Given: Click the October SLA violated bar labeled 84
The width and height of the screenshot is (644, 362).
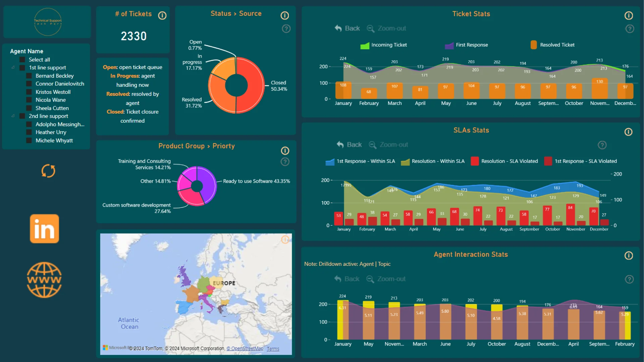Looking at the screenshot, I should [x=570, y=215].
